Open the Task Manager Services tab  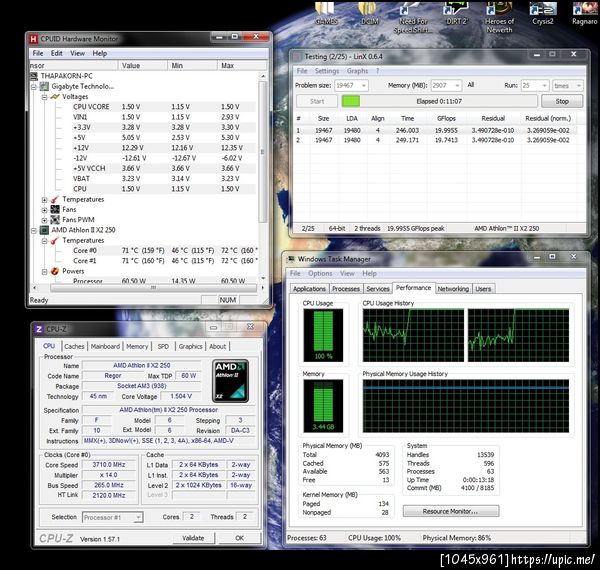point(377,289)
